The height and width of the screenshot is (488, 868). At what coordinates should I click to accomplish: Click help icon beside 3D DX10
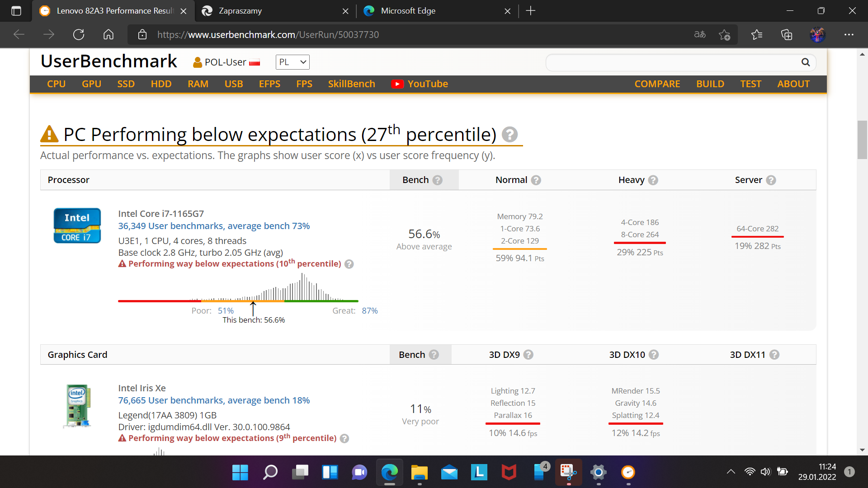coord(653,355)
